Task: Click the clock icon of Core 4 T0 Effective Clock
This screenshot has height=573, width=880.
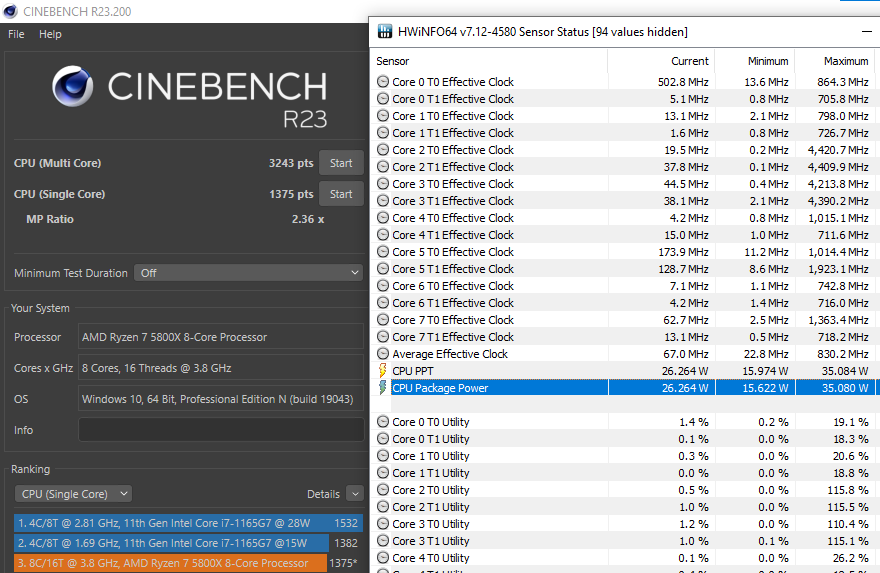Action: [x=383, y=218]
